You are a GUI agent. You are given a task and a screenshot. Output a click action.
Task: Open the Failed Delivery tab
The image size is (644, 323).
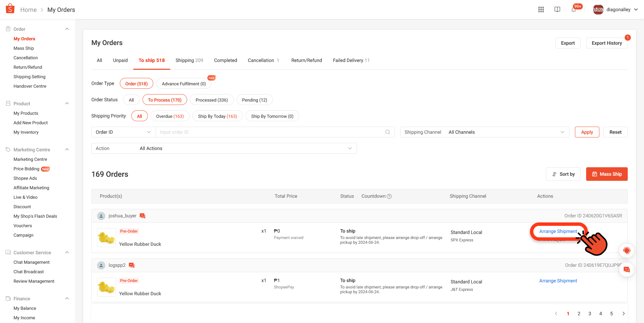[351, 60]
